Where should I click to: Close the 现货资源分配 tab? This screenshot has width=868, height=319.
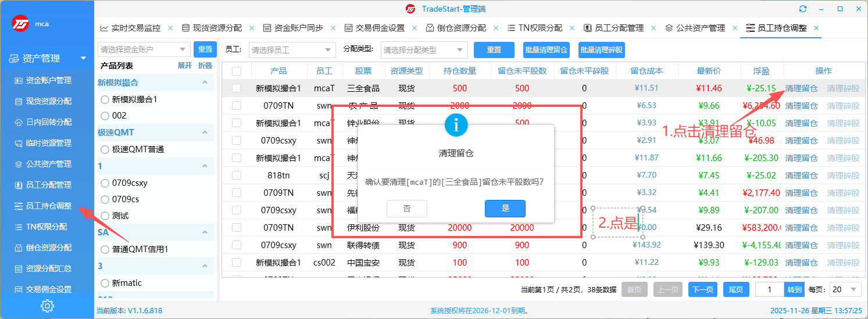click(252, 28)
